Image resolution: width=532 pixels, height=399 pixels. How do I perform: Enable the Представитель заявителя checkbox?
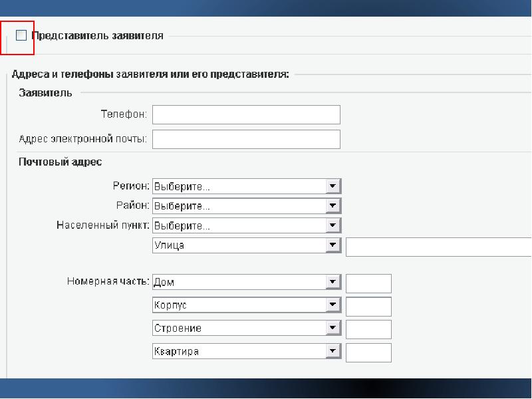point(21,36)
